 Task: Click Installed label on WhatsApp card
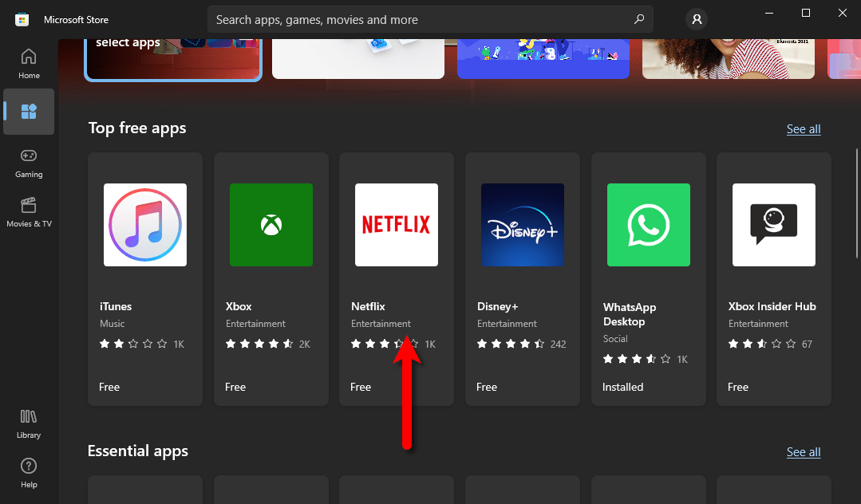pyautogui.click(x=622, y=387)
